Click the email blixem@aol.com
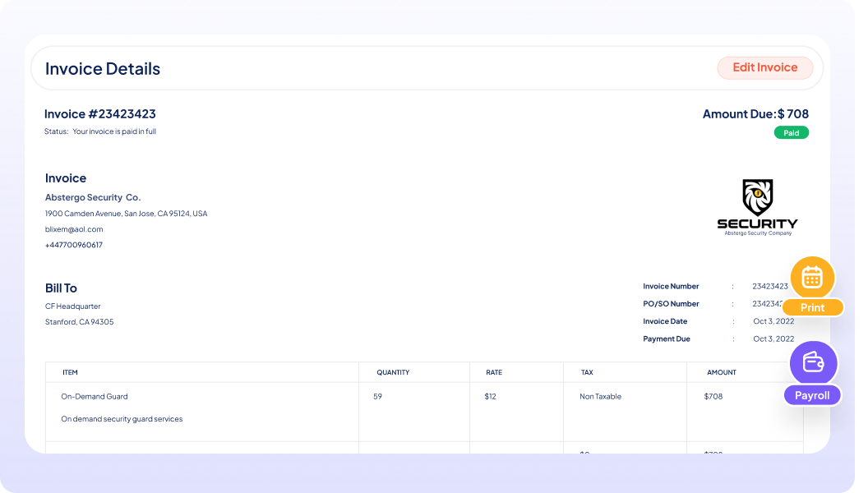The height and width of the screenshot is (493, 868). pos(74,229)
